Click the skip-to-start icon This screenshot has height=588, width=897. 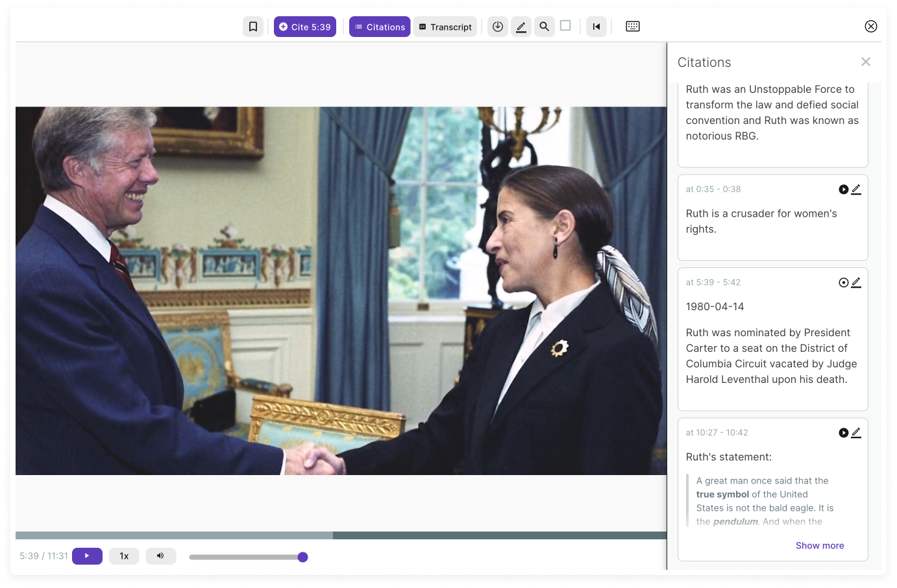[x=596, y=27]
